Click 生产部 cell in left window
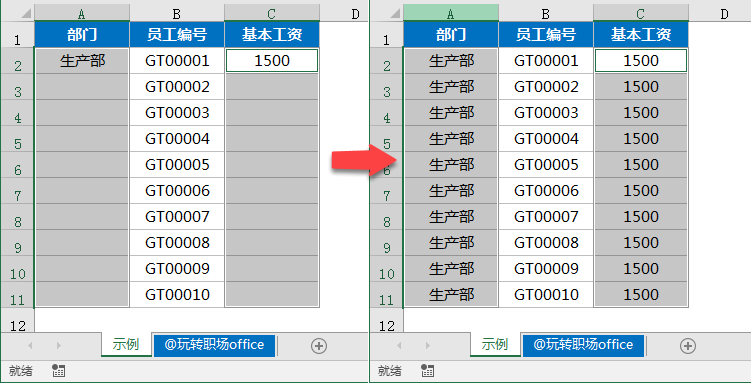This screenshot has width=751, height=383. pos(82,61)
